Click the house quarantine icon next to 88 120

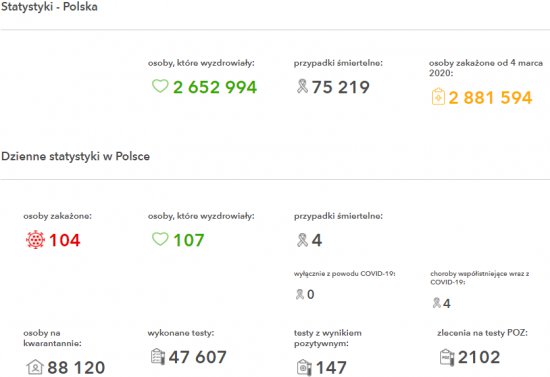point(35,367)
